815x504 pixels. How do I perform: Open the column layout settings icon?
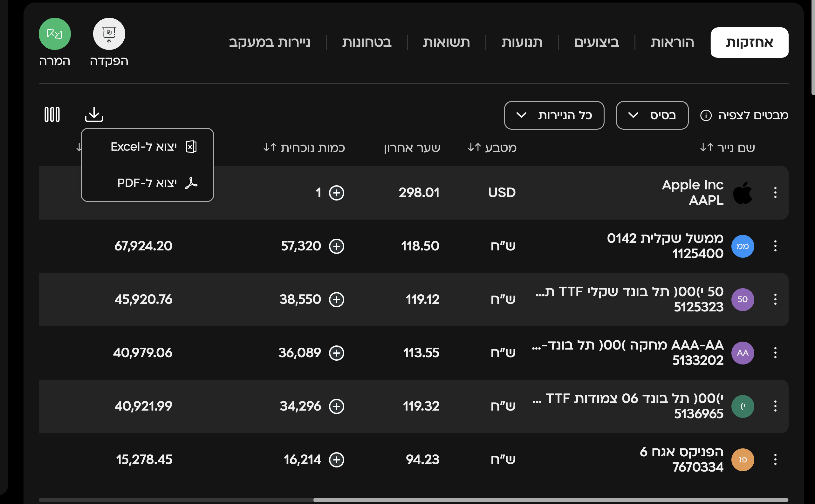tap(52, 114)
